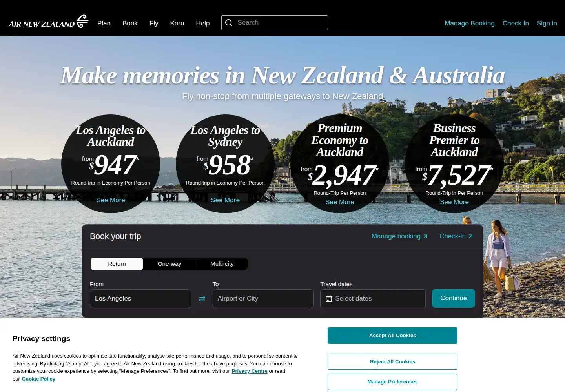
Task: Open Manage Preferences for cookies
Action: [x=392, y=382]
